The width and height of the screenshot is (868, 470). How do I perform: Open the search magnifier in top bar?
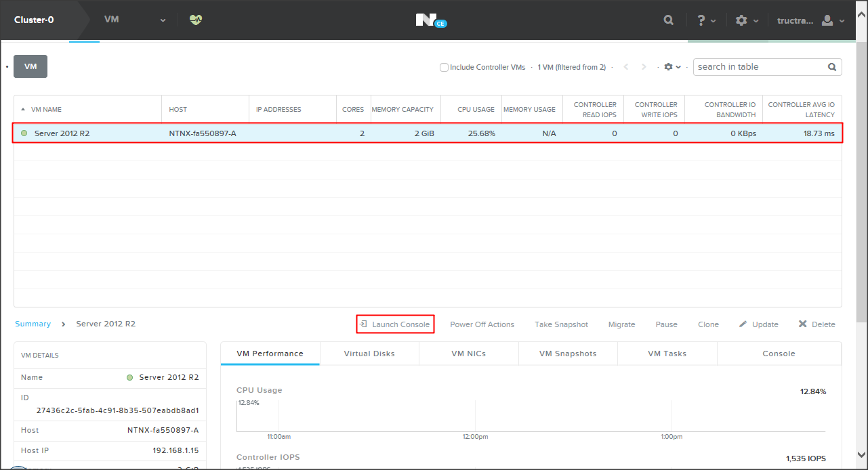tap(668, 20)
